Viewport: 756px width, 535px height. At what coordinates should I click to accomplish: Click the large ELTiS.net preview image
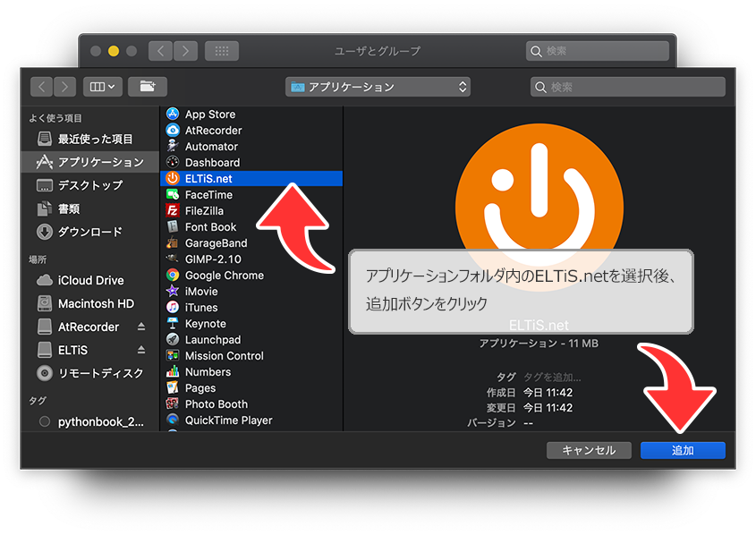pyautogui.click(x=539, y=208)
